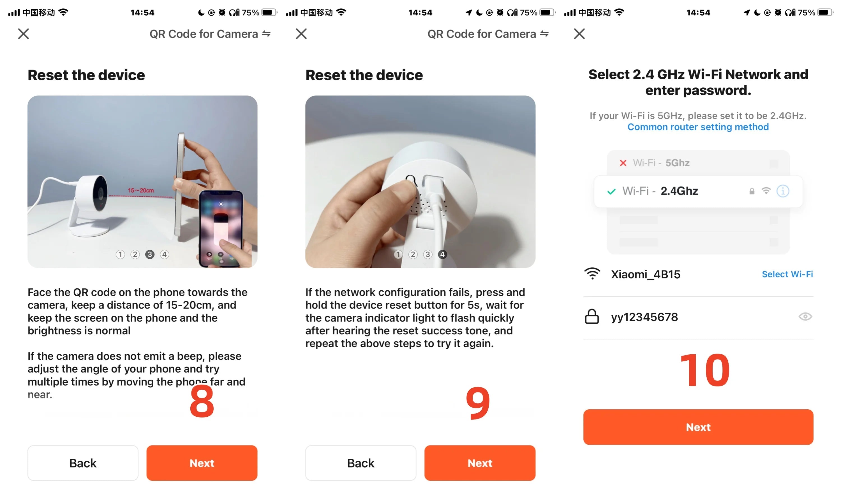Image resolution: width=841 pixels, height=504 pixels.
Task: Select step 1 indicator in first camera image
Action: pos(120,254)
